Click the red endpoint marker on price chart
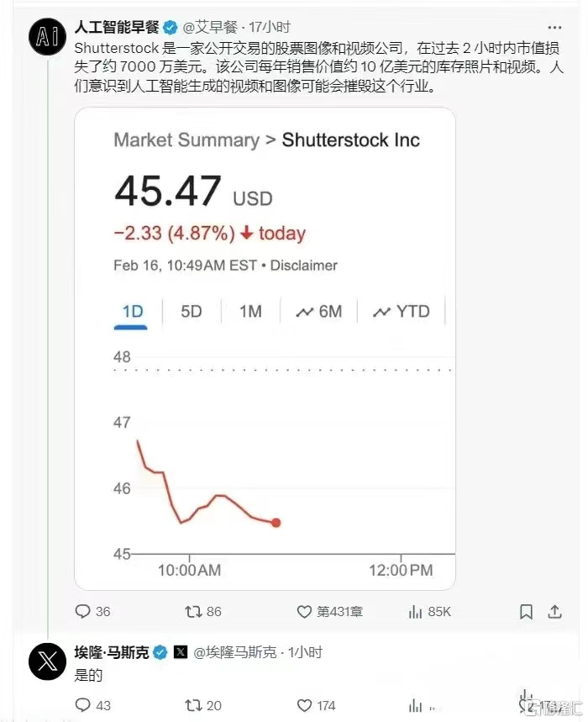The height and width of the screenshot is (722, 588). 276,523
